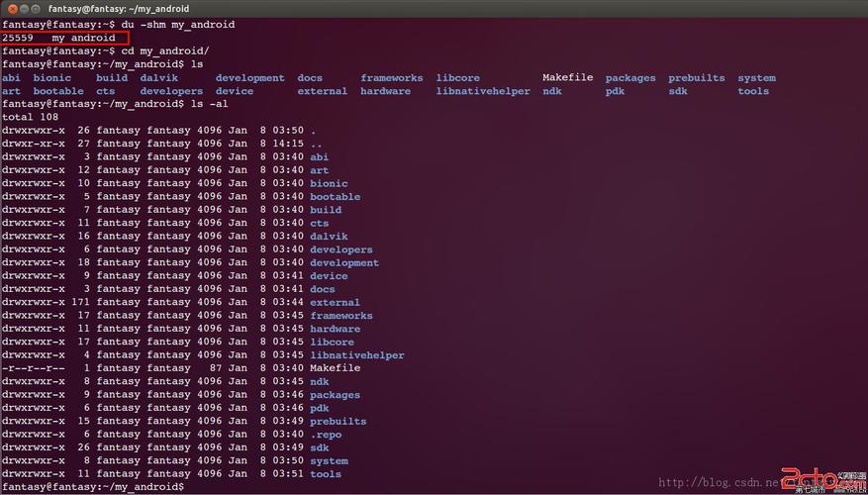Click 'libnativehelper' in the top ls output
The height and width of the screenshot is (495, 868).
coord(483,91)
